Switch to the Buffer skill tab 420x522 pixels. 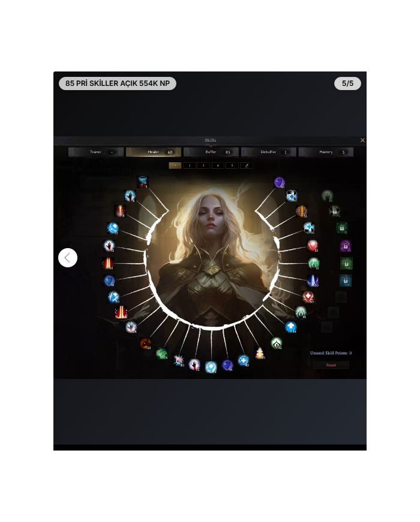click(x=211, y=152)
